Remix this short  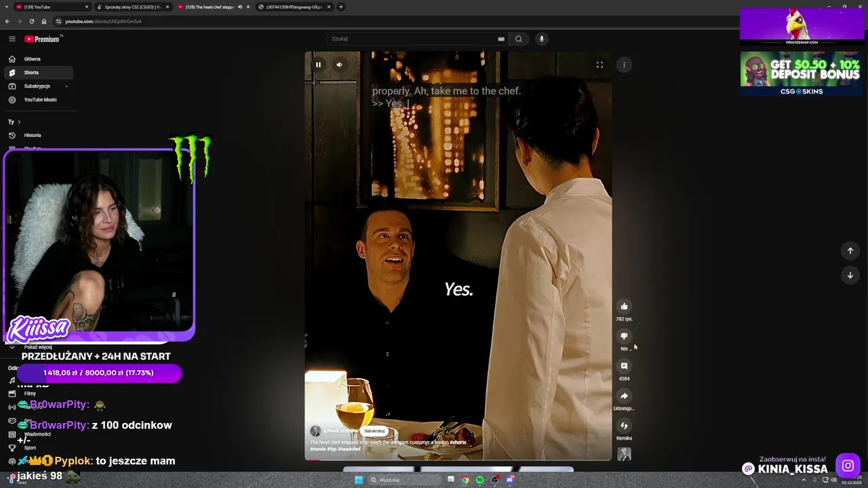pos(624,426)
